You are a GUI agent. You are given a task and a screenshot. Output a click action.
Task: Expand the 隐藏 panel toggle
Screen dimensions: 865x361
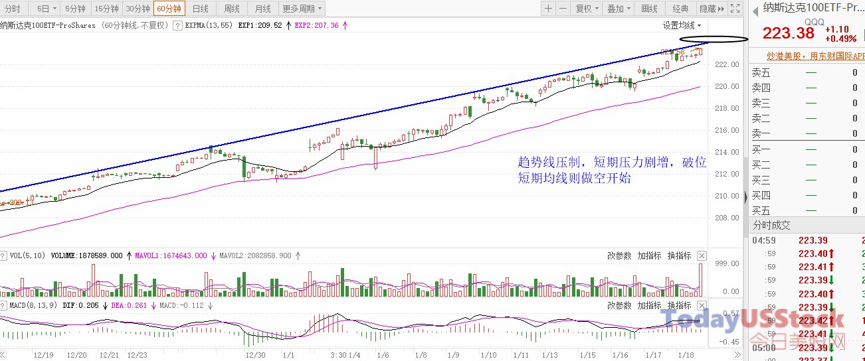(x=712, y=8)
